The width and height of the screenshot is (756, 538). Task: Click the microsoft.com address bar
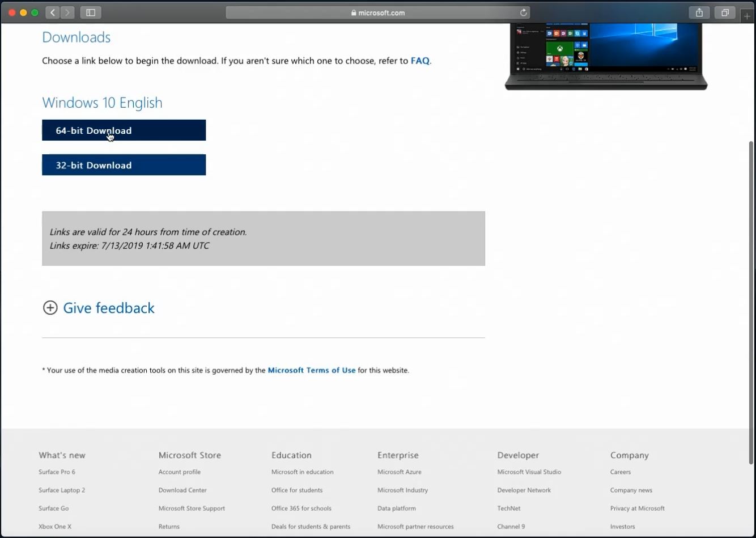point(378,12)
